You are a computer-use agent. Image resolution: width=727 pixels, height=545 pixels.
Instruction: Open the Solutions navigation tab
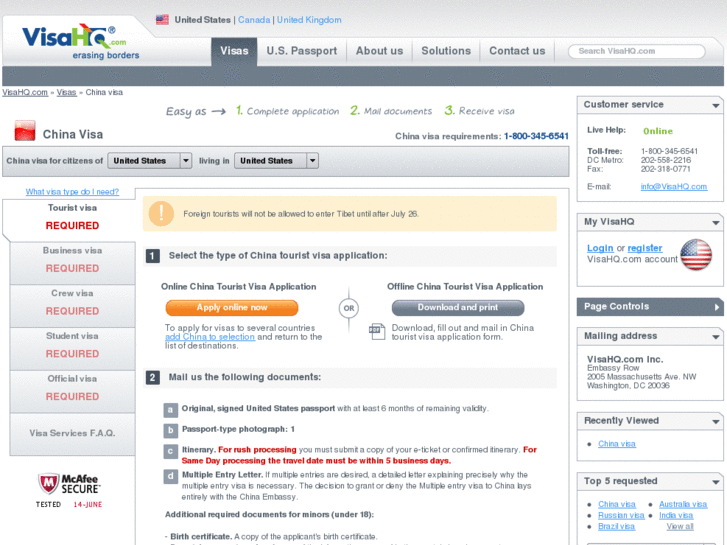(x=446, y=51)
